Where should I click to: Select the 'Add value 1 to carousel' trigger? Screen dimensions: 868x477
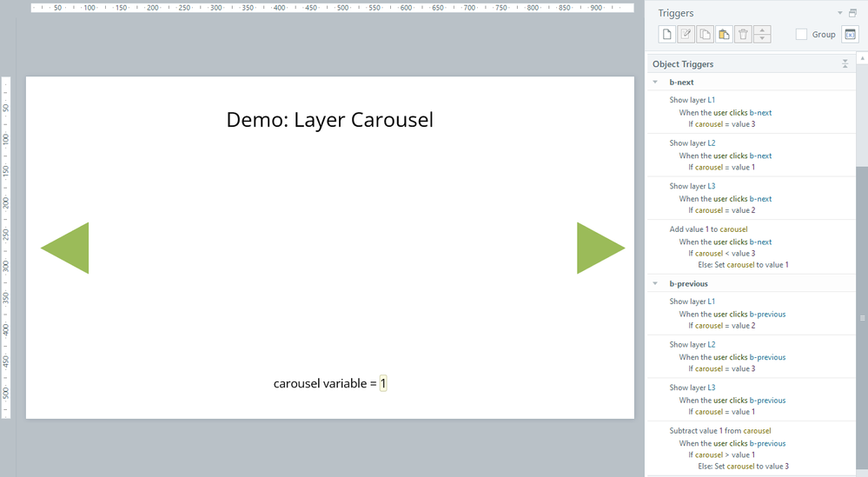[752, 247]
